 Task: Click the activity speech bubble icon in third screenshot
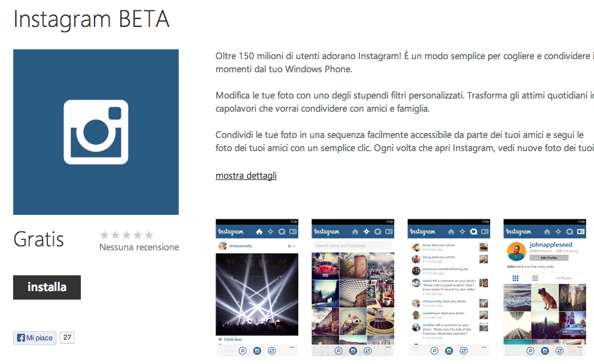[474, 231]
